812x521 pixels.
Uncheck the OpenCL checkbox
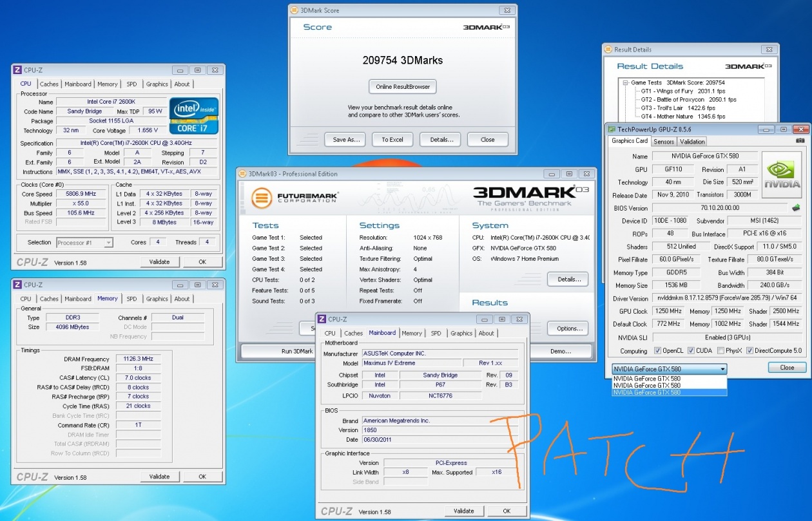tap(657, 351)
